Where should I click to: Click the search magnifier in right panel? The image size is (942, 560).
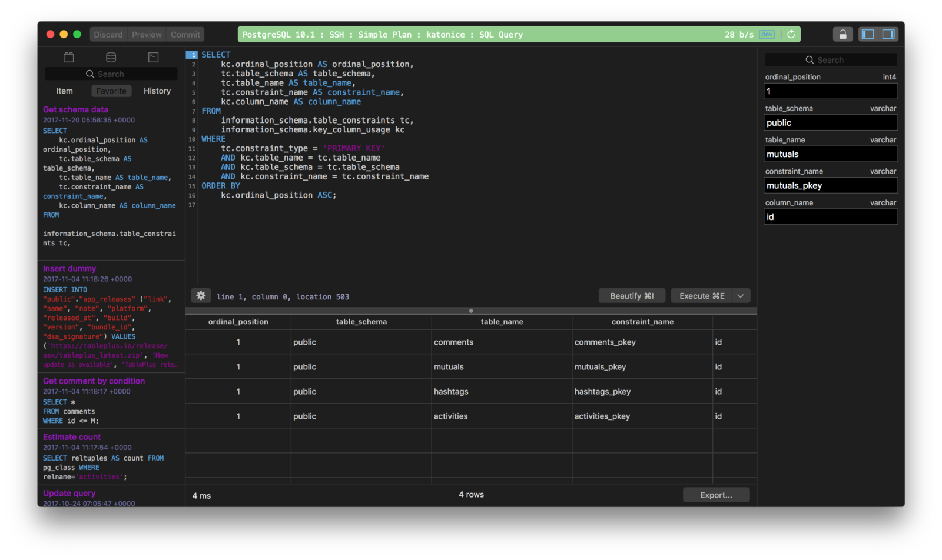coord(810,60)
